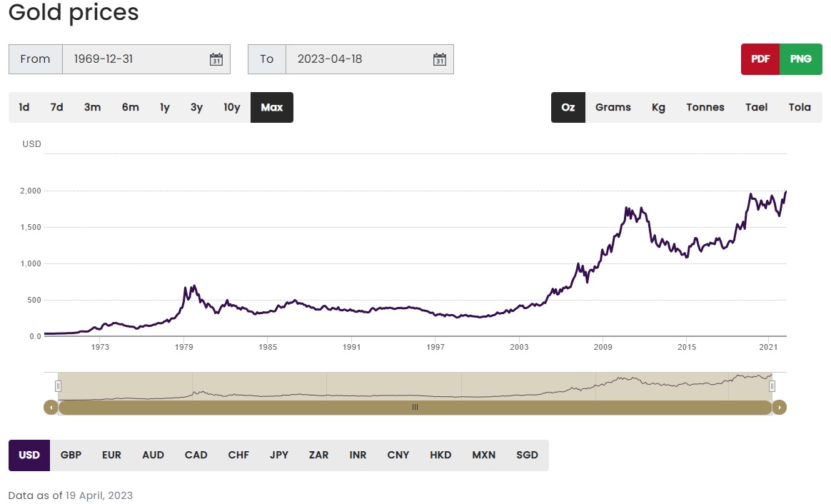Switch units to Grams
This screenshot has width=831, height=504.
point(613,107)
